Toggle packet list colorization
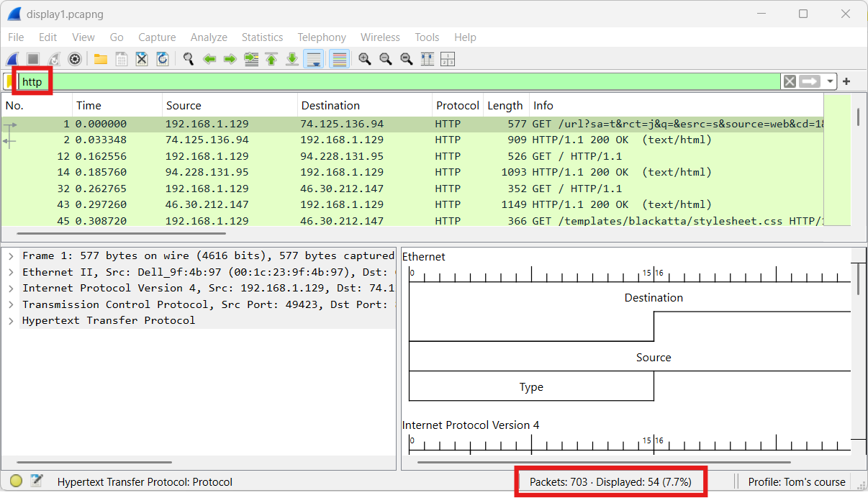868x498 pixels. 340,59
